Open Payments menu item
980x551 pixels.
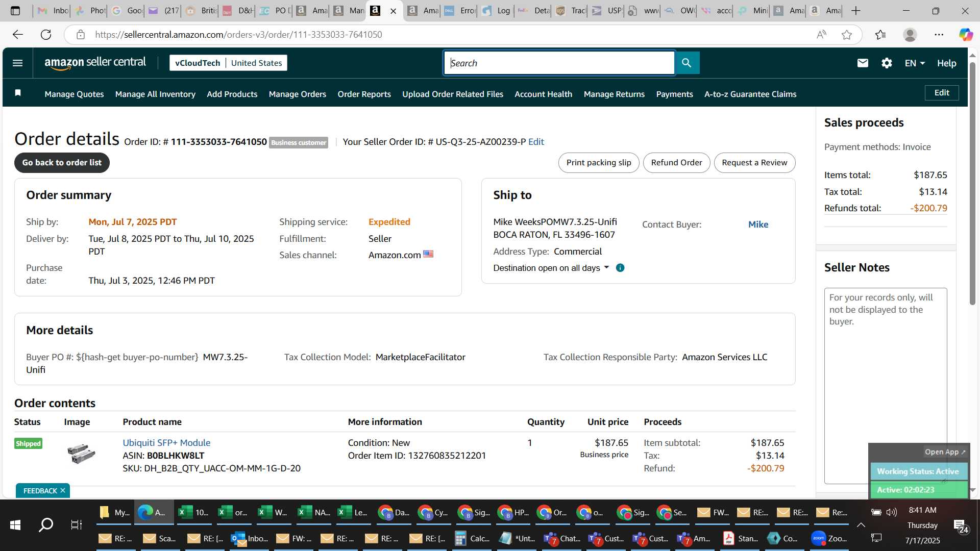click(674, 94)
